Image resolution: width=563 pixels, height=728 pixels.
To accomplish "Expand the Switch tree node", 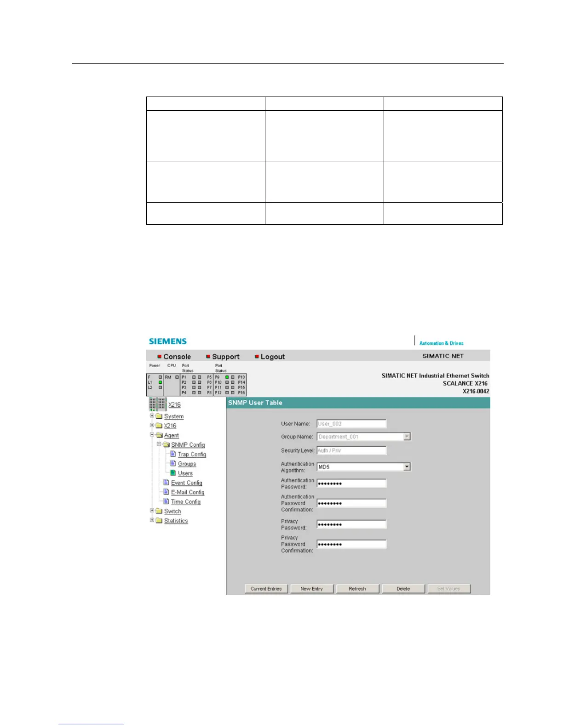I will (x=152, y=510).
